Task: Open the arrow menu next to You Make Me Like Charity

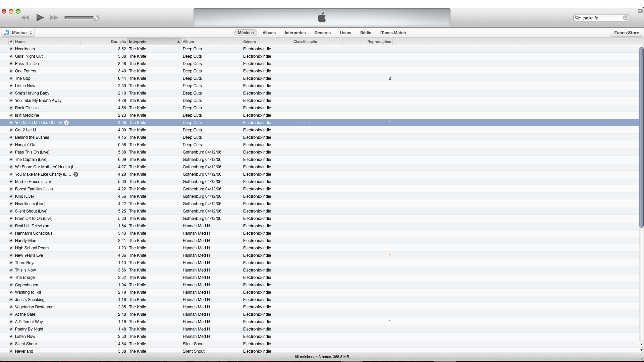Action: coord(66,123)
